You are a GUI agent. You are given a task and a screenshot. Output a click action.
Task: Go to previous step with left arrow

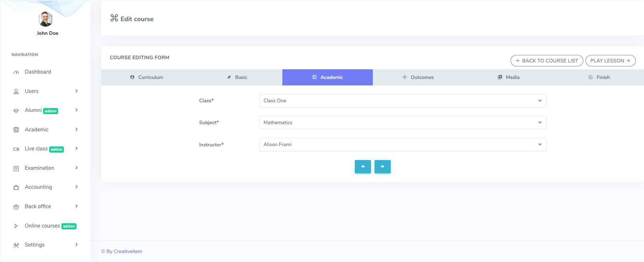(363, 167)
